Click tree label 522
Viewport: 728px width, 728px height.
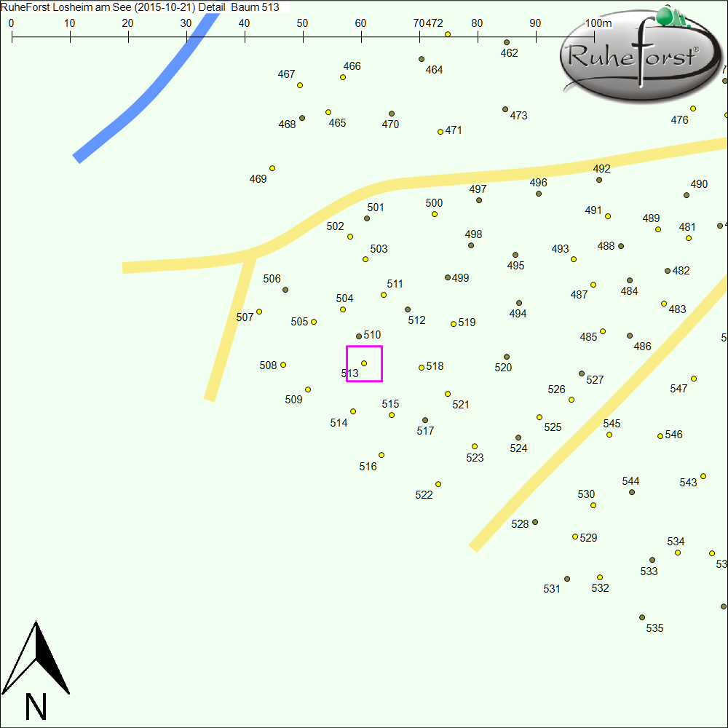tap(424, 495)
